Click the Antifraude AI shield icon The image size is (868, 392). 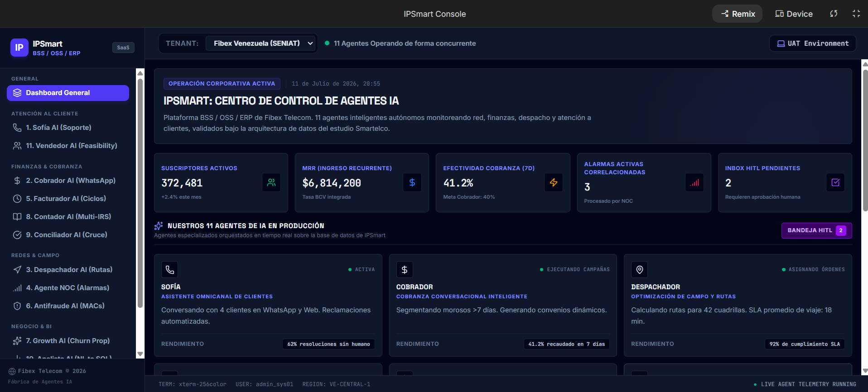click(17, 306)
